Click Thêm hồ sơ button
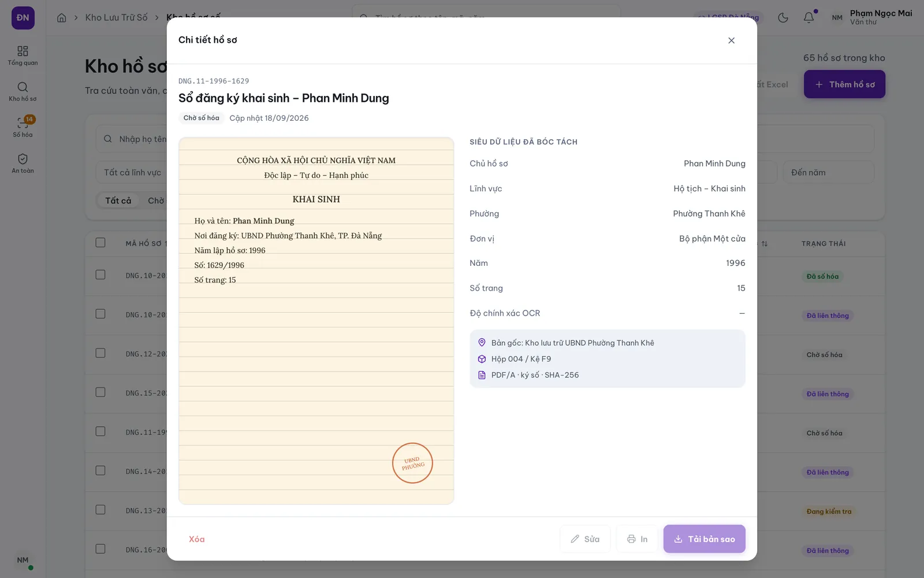The image size is (924, 578). point(844,84)
